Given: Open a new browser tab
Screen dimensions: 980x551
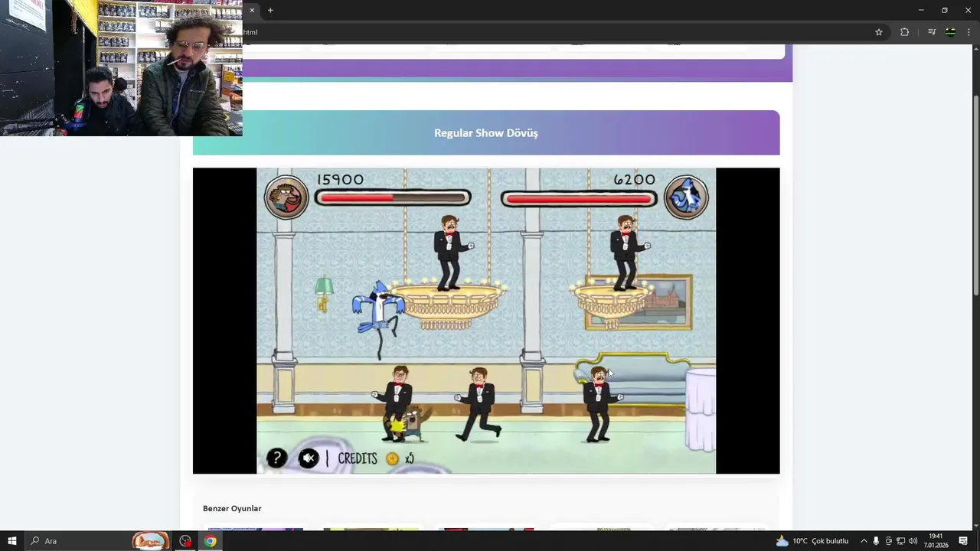Looking at the screenshot, I should coord(270,10).
